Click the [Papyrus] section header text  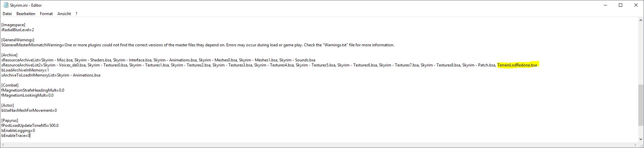coord(10,120)
